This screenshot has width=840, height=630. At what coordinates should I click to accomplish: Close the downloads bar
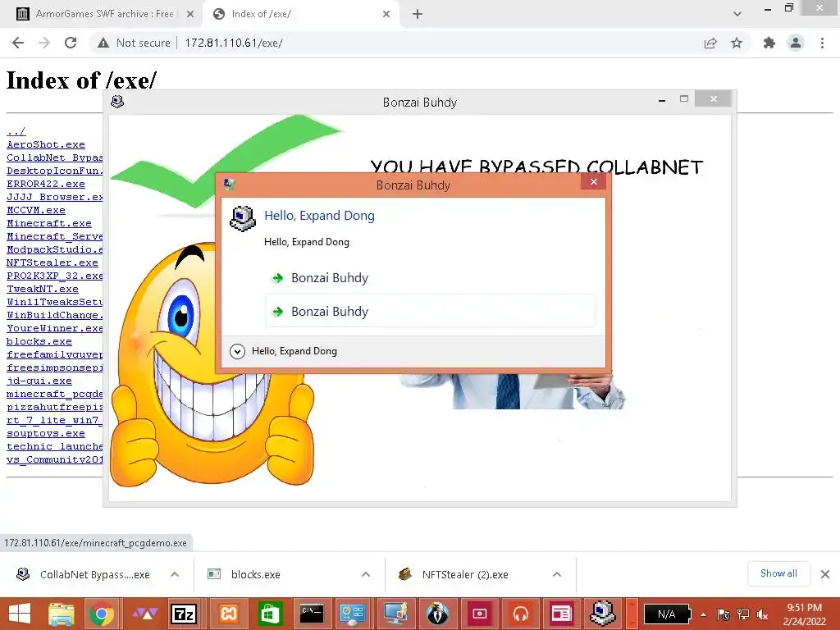click(825, 574)
